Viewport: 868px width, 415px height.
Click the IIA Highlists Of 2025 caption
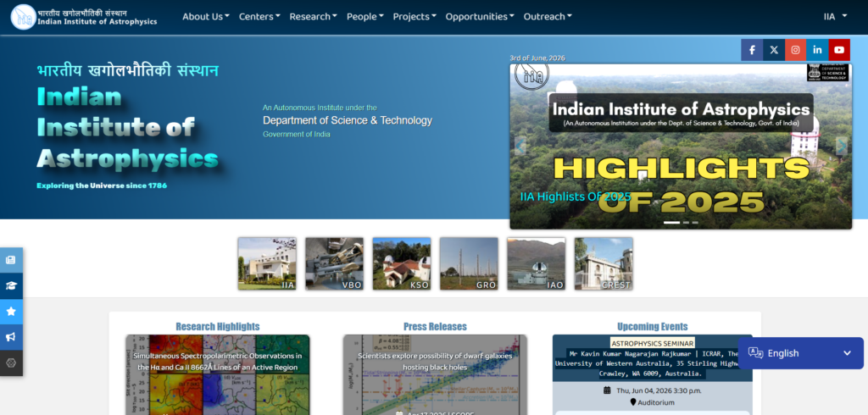click(x=576, y=196)
